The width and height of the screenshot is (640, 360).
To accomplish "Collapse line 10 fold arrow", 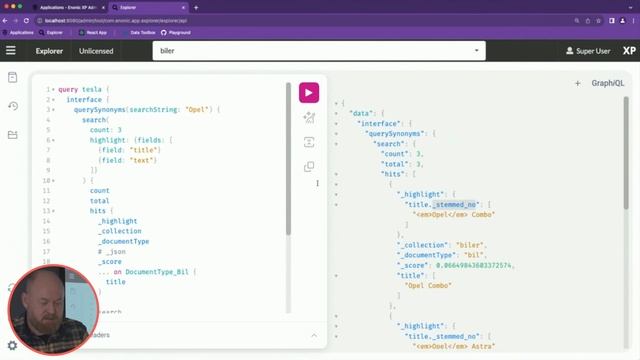I will coord(53,180).
